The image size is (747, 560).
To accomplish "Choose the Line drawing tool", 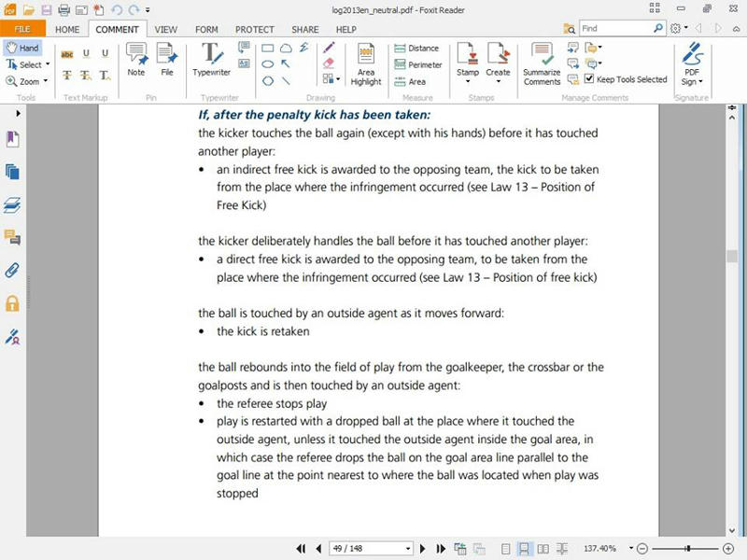I will [286, 81].
